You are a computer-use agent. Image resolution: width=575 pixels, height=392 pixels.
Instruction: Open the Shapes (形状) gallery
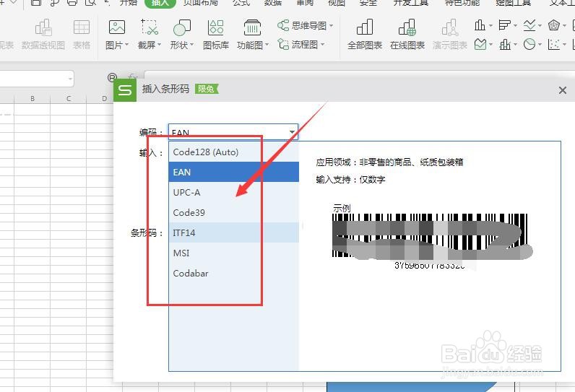(x=181, y=28)
